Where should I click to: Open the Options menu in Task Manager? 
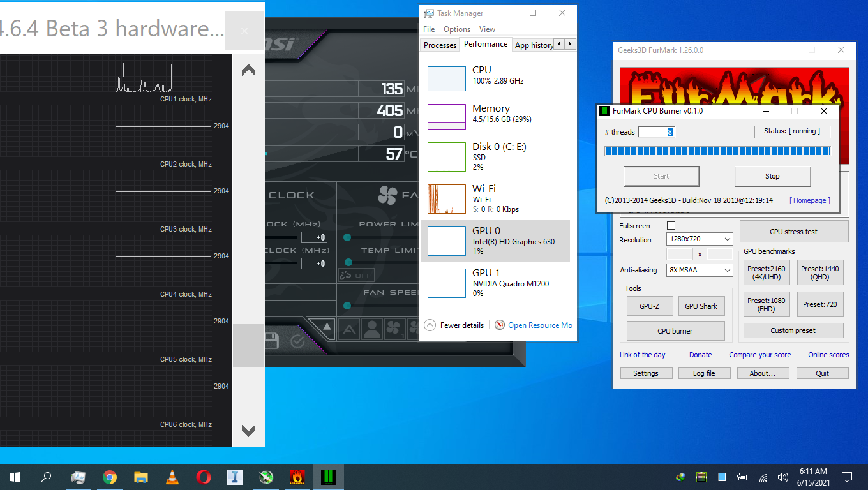(456, 29)
